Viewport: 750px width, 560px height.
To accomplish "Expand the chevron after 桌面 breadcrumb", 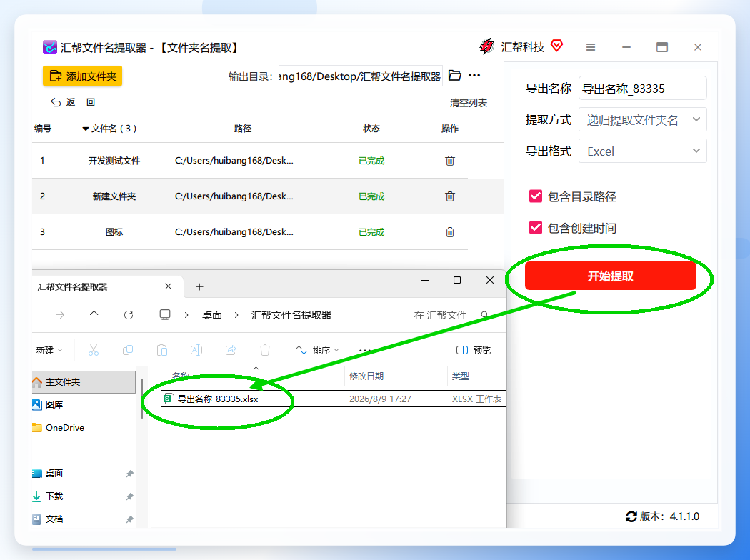I will coord(236,315).
